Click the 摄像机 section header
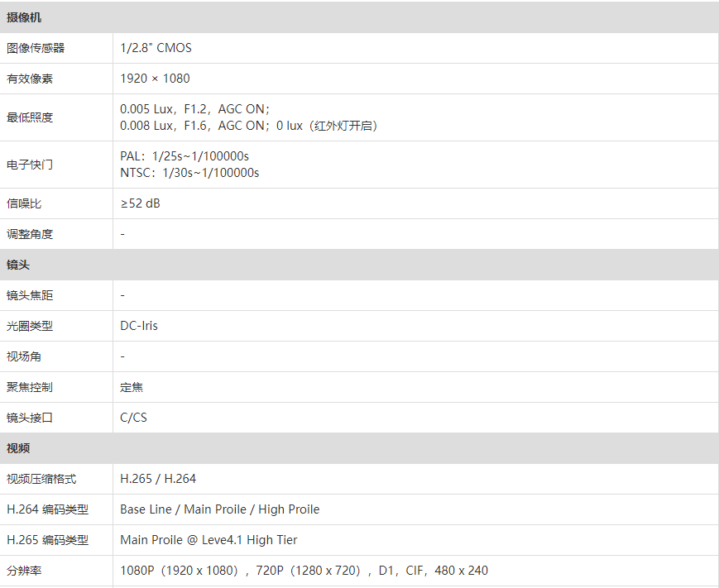The height and width of the screenshot is (588, 719). tap(24, 17)
